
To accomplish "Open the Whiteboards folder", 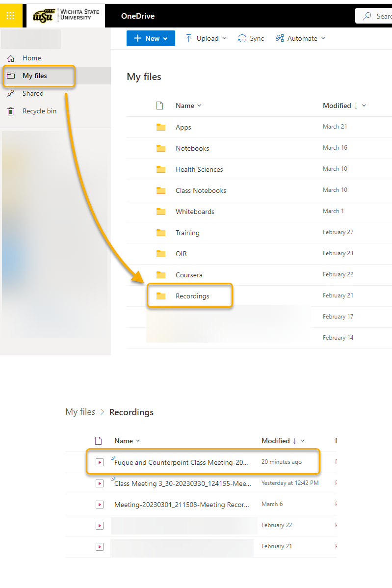I will [x=195, y=212].
